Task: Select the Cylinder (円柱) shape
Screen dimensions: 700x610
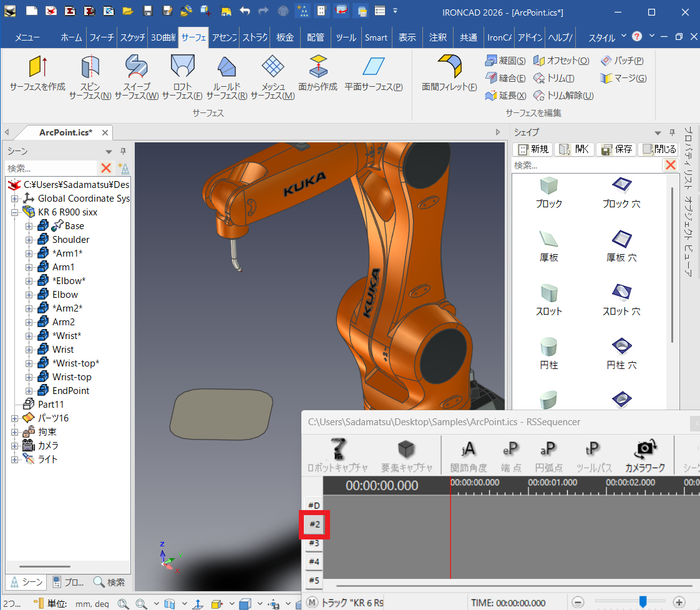Action: [x=548, y=354]
